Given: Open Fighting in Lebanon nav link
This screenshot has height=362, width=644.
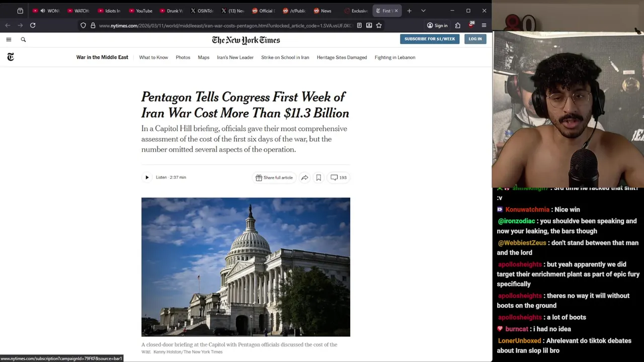Looking at the screenshot, I should coord(395,57).
